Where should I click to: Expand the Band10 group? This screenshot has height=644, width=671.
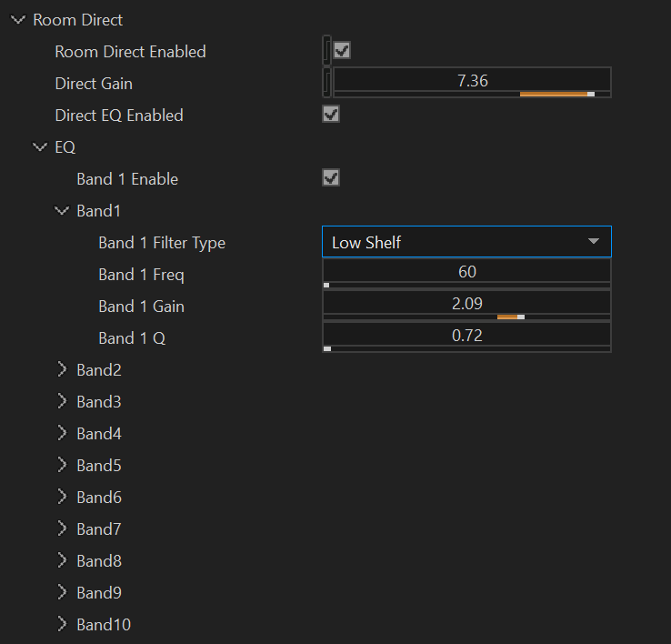(x=62, y=624)
